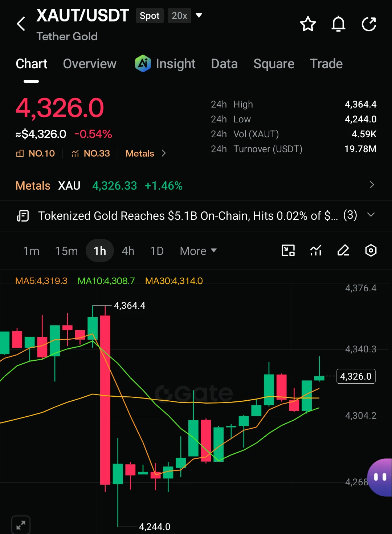Go to the Trade tab

point(326,64)
